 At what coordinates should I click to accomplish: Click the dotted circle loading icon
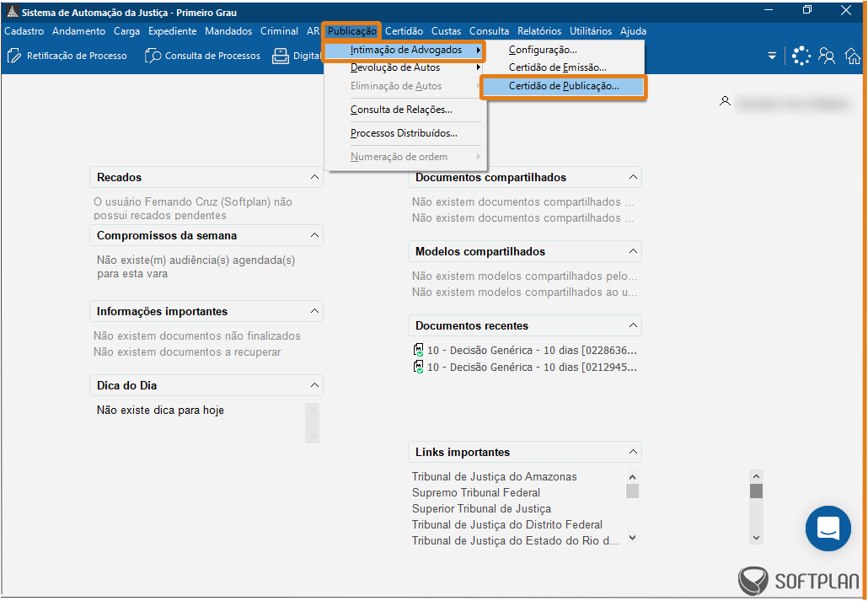tap(801, 56)
